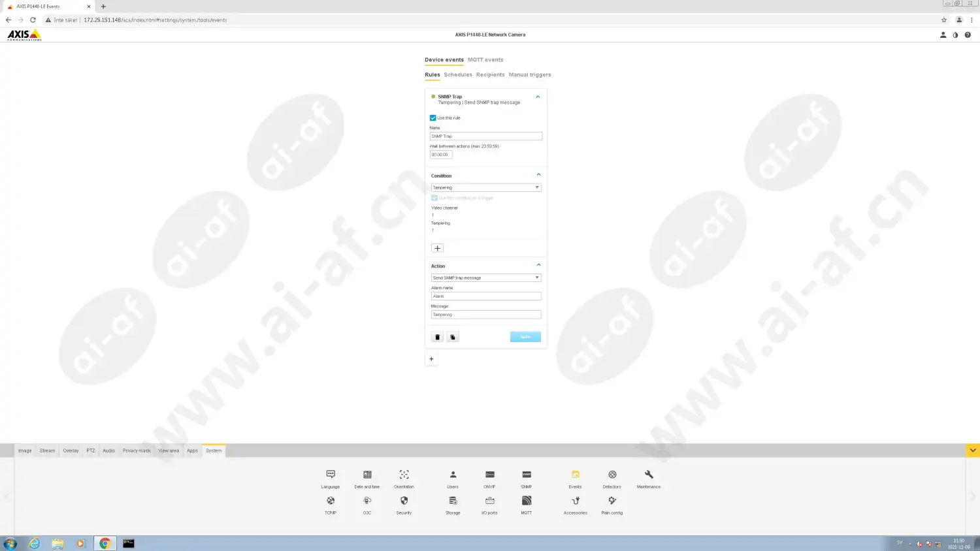
Task: Open the I/O ports settings icon
Action: 489,501
